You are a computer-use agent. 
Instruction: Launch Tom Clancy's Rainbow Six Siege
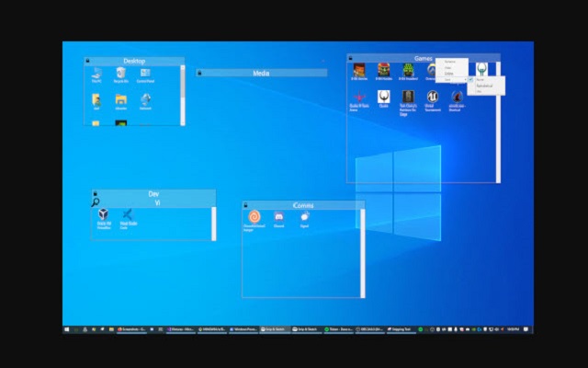click(408, 103)
